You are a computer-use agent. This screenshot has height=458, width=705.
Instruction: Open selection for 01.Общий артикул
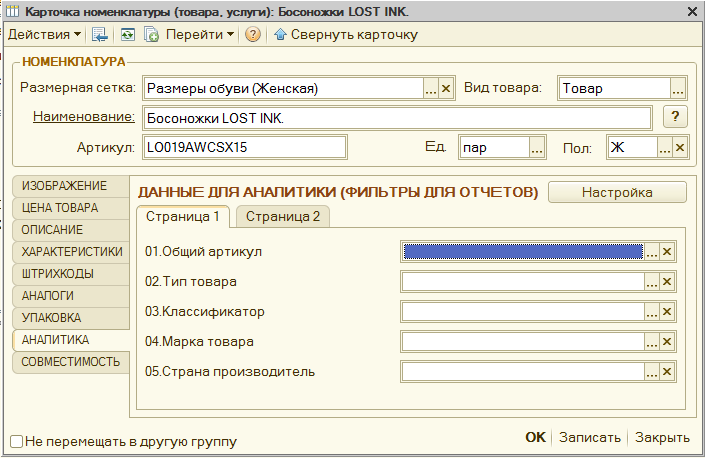(x=651, y=252)
